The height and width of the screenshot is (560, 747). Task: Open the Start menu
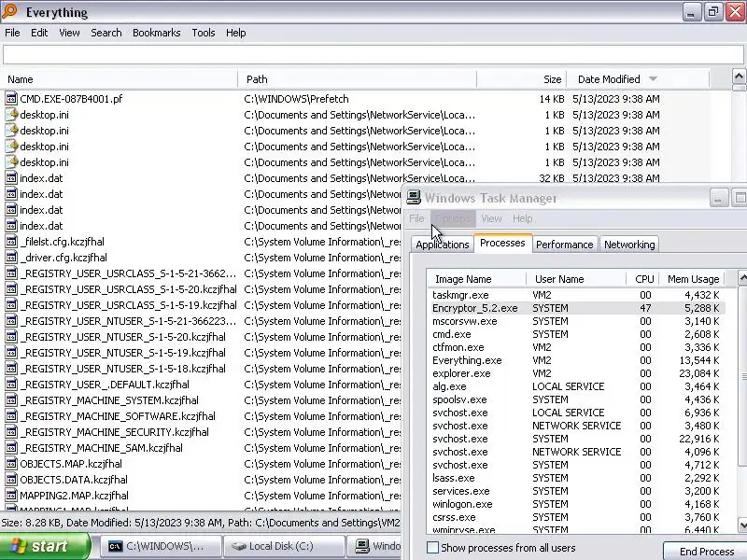point(44,546)
